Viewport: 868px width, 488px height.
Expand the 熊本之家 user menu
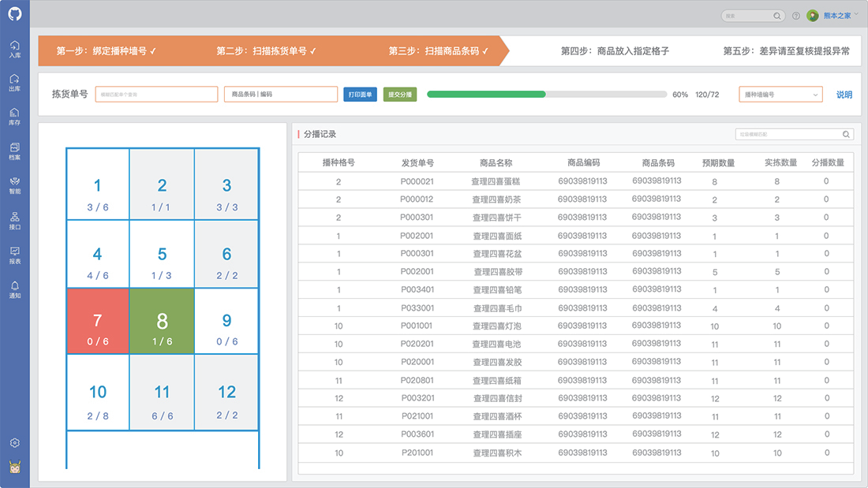[x=841, y=16]
